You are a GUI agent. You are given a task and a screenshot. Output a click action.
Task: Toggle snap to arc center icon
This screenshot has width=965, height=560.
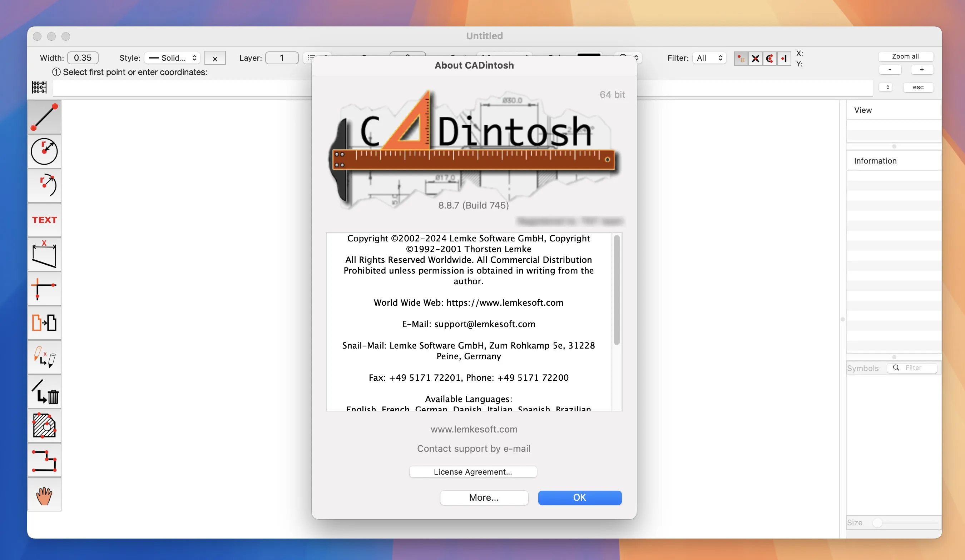[769, 59]
